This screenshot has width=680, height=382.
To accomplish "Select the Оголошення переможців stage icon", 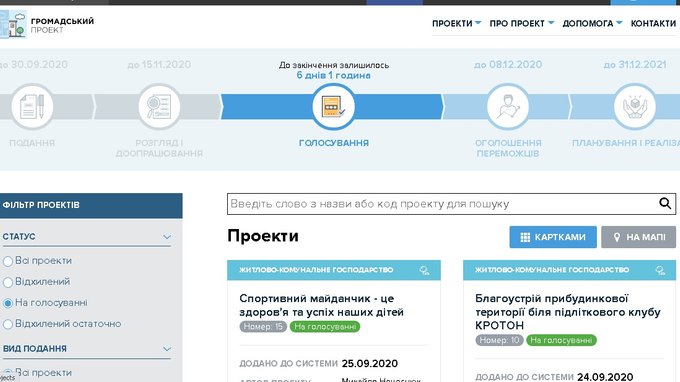I will [x=507, y=107].
